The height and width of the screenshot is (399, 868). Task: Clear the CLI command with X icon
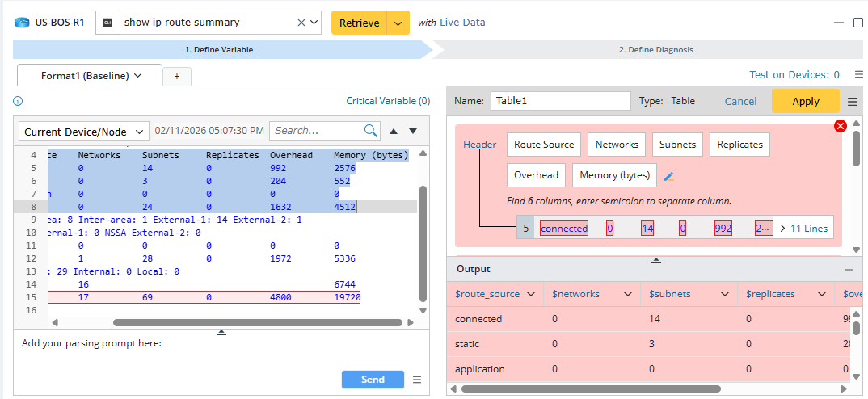301,23
